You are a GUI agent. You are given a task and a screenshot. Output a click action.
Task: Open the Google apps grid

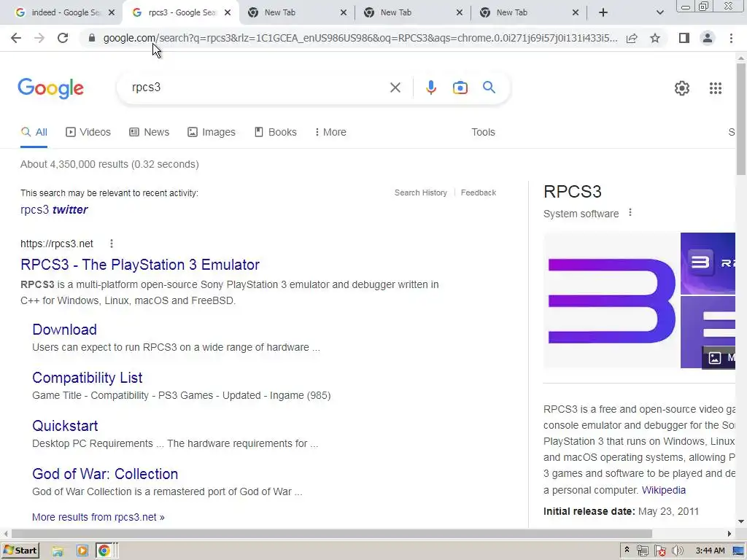point(715,88)
